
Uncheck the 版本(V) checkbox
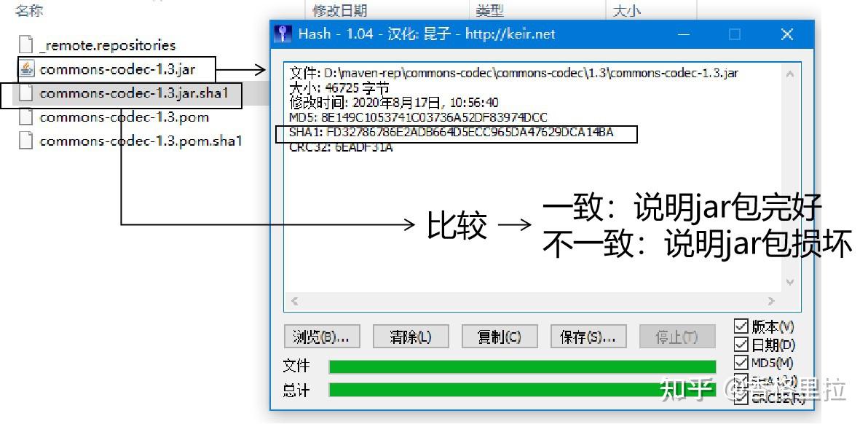[x=741, y=326]
